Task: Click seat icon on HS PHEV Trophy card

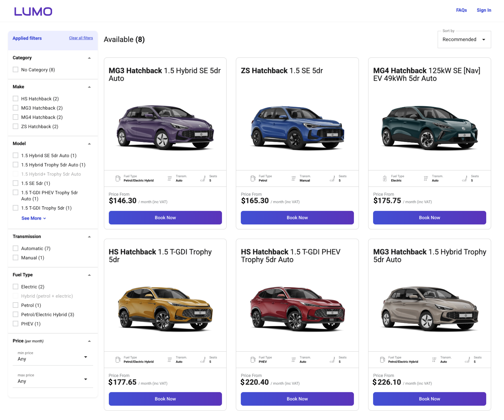Action: (332, 360)
